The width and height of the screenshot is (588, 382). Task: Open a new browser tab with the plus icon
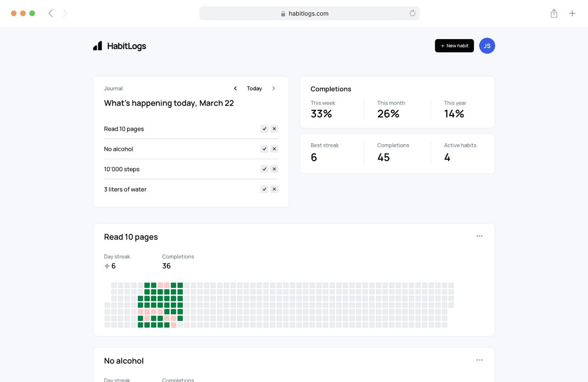(572, 13)
